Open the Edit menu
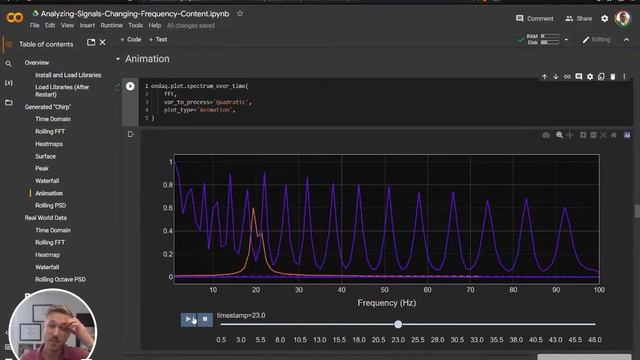Screen dimensions: 640x360 (50, 25)
